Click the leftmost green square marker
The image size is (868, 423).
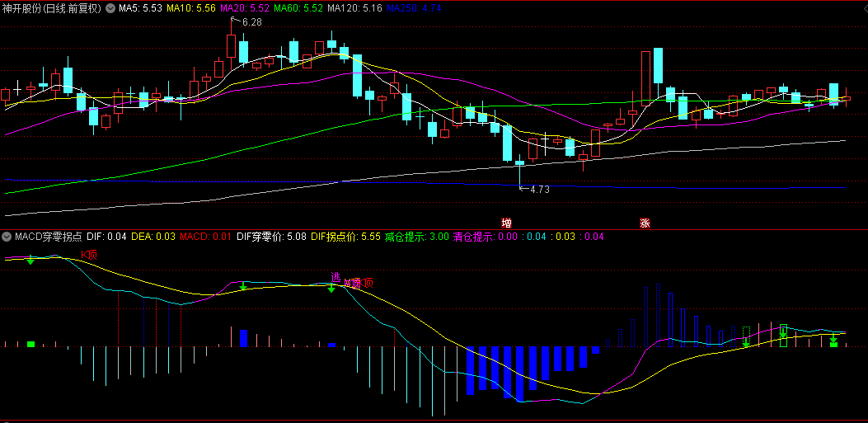coord(31,345)
